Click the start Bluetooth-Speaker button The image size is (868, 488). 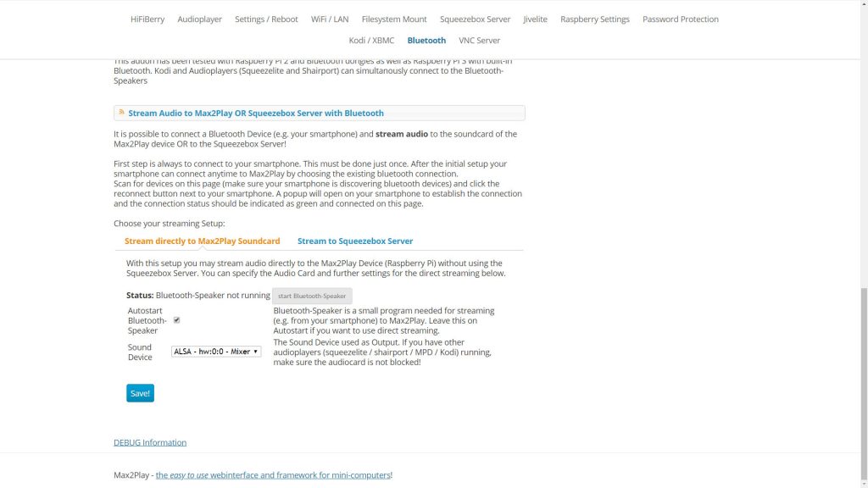(312, 296)
